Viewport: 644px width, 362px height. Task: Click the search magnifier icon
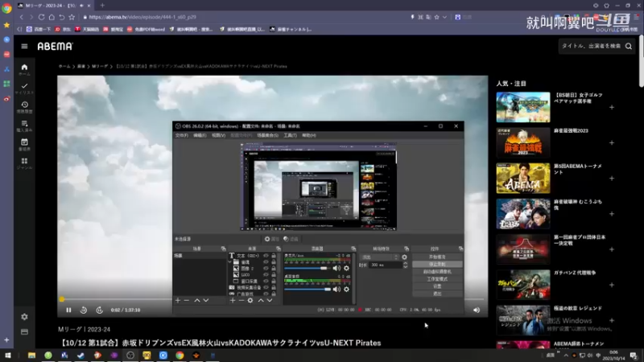(629, 47)
